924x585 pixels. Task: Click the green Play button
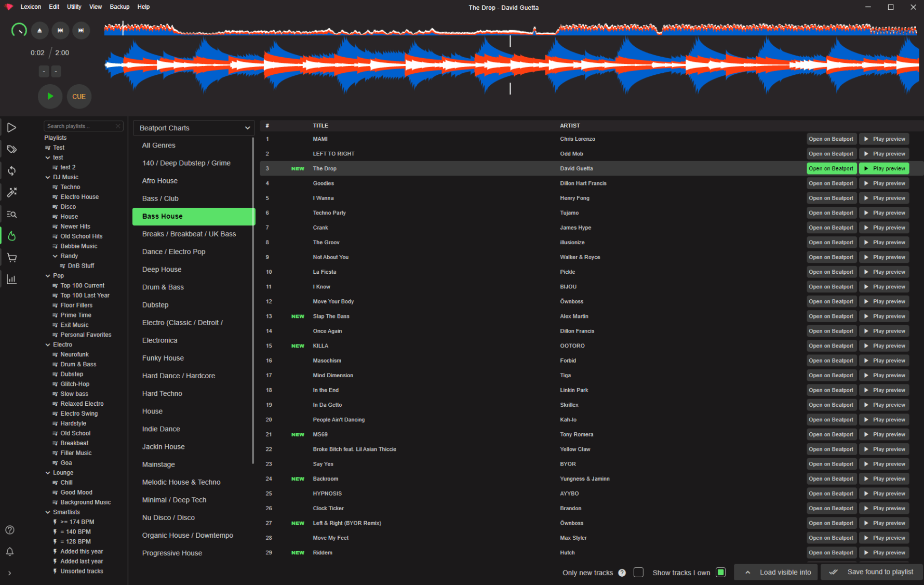coord(50,97)
